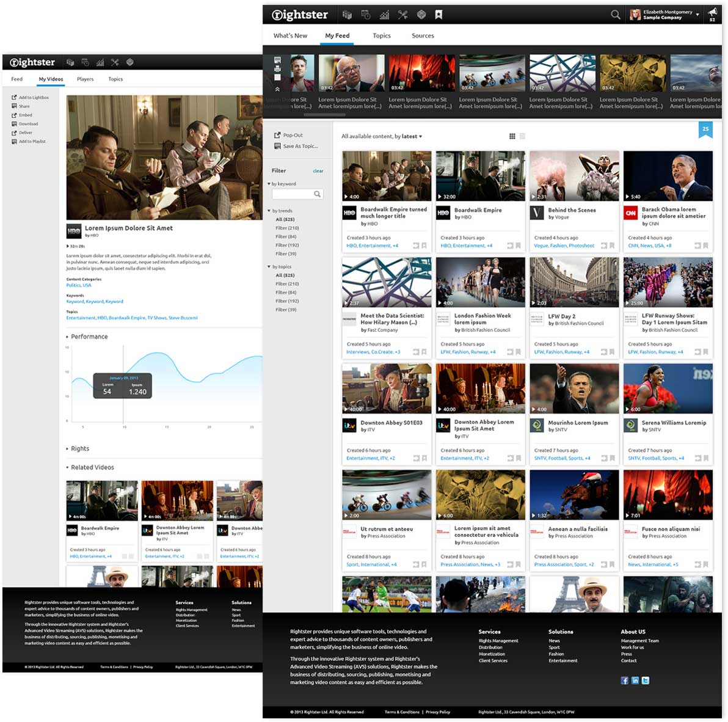
Task: Switch to grid view of content
Action: [x=512, y=136]
